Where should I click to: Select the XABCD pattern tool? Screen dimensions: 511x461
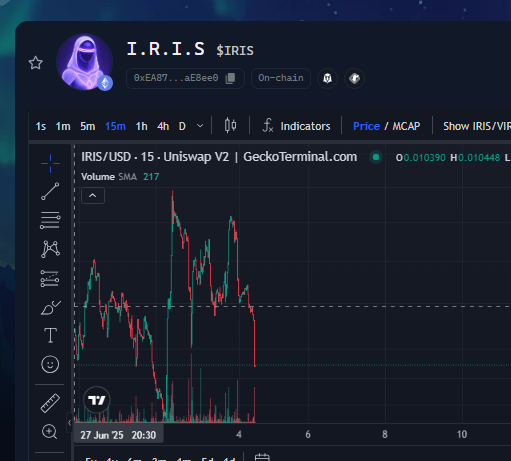coord(50,249)
